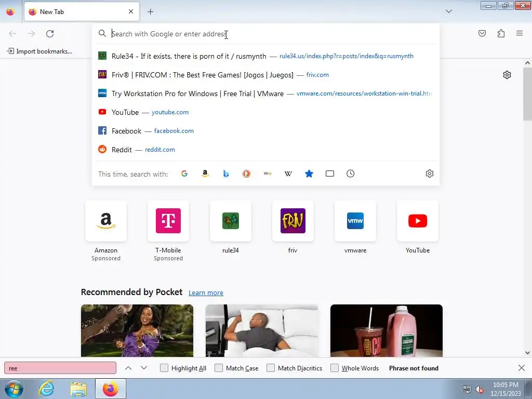
Task: Focus the address bar search field
Action: (x=265, y=34)
